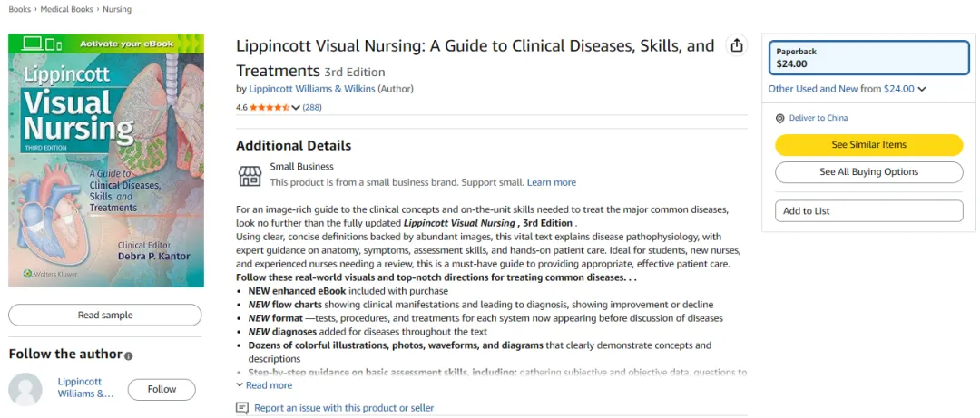Click the star rating icons

point(269,107)
